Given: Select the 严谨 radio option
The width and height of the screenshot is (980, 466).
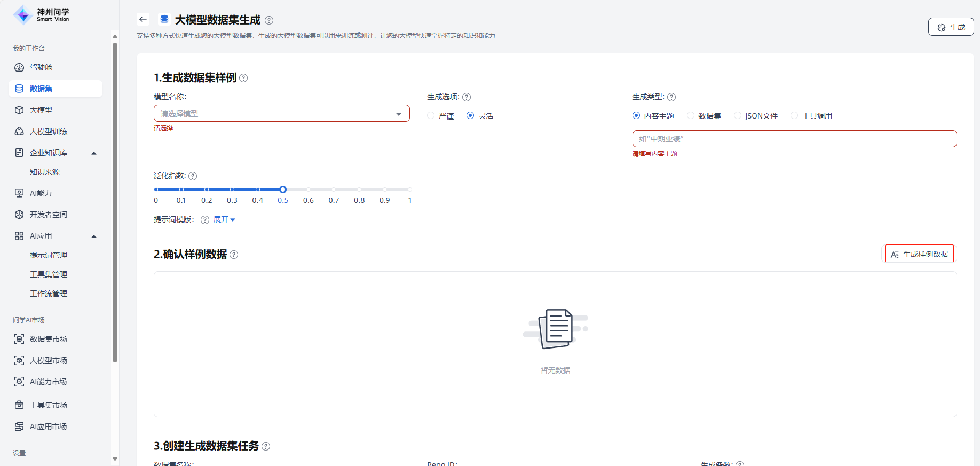Looking at the screenshot, I should click(x=431, y=116).
